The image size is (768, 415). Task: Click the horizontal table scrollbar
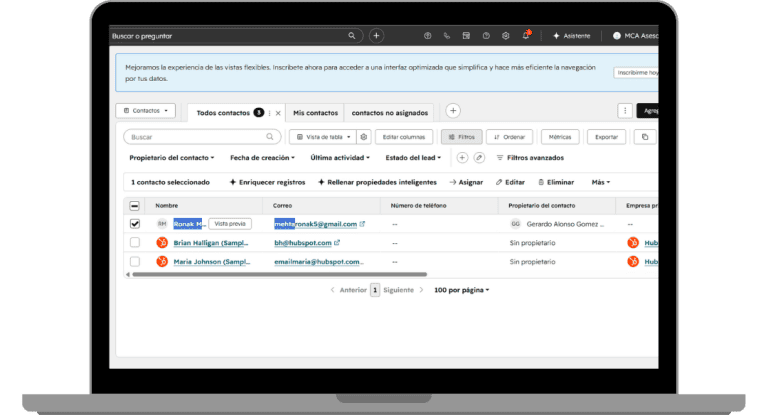280,274
